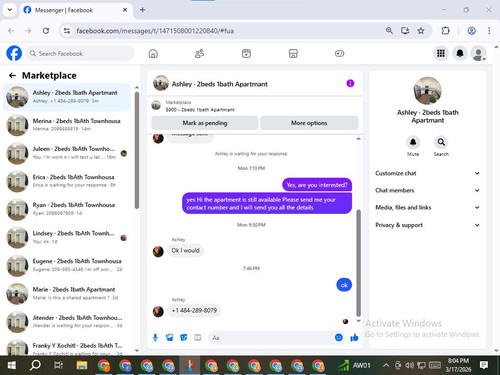Open browser extensions puzzle icon

pyautogui.click(x=445, y=31)
